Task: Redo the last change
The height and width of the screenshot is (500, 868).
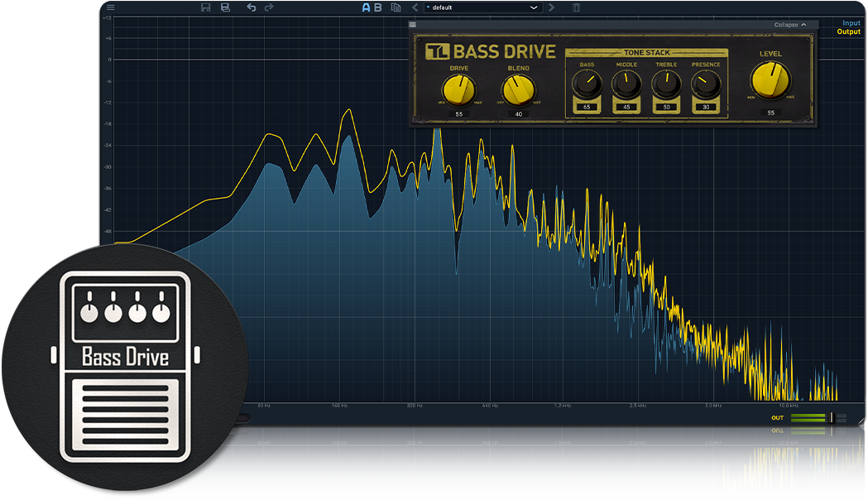Action: click(x=269, y=7)
